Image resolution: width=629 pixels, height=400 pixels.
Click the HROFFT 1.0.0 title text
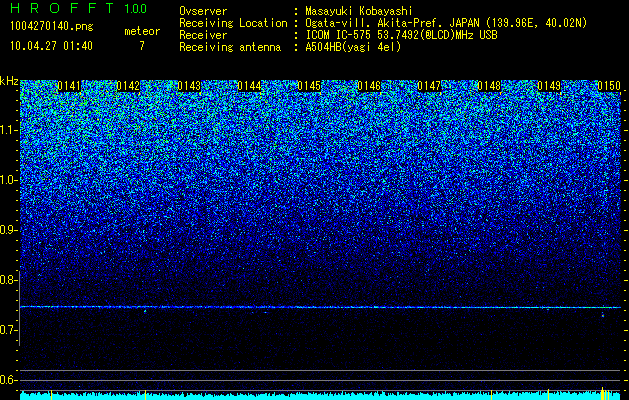tap(78, 8)
